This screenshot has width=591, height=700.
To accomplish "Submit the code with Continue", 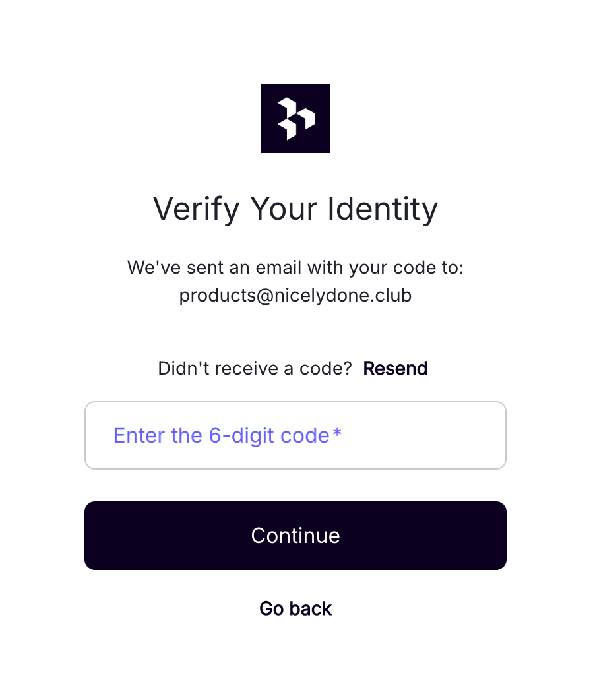I will click(295, 536).
